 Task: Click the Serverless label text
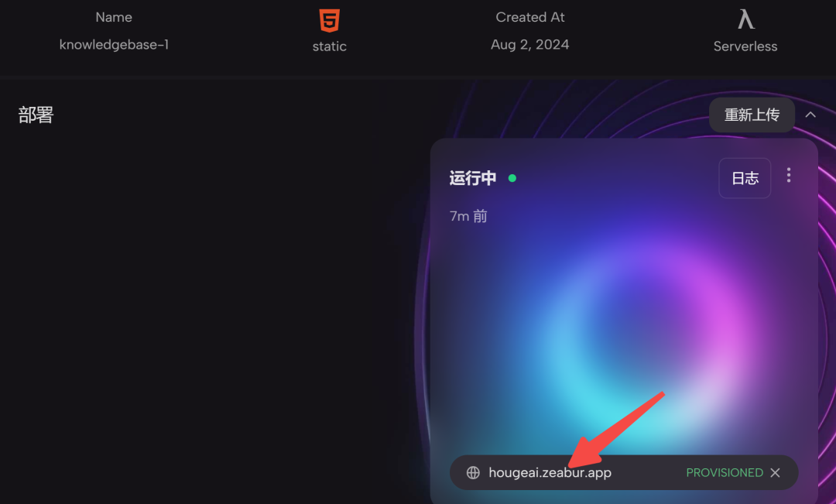(745, 46)
